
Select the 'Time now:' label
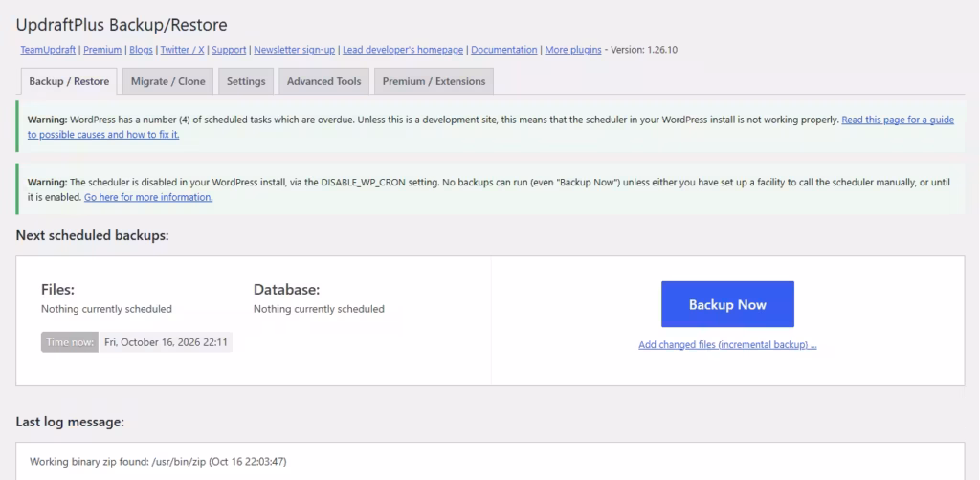point(69,342)
